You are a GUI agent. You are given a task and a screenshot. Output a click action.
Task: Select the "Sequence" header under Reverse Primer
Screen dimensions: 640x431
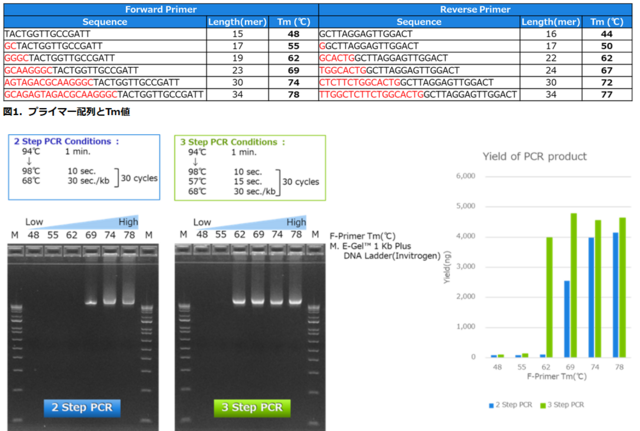click(419, 22)
